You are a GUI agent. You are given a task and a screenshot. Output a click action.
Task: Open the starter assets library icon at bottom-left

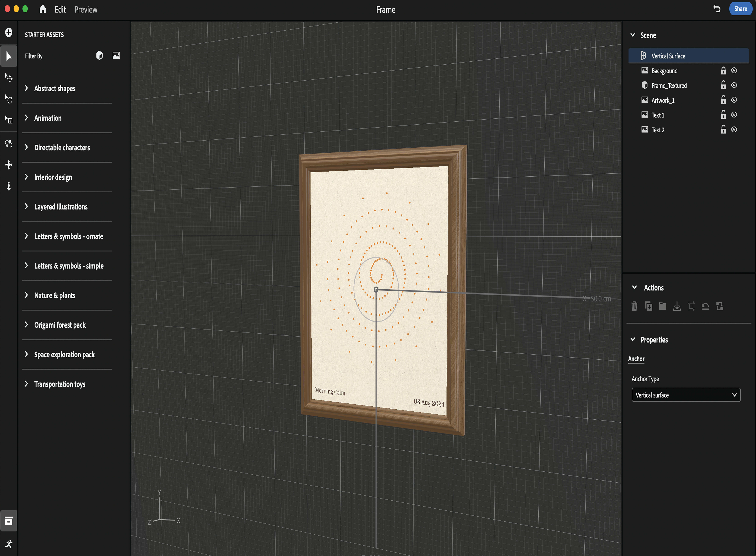pyautogui.click(x=9, y=521)
